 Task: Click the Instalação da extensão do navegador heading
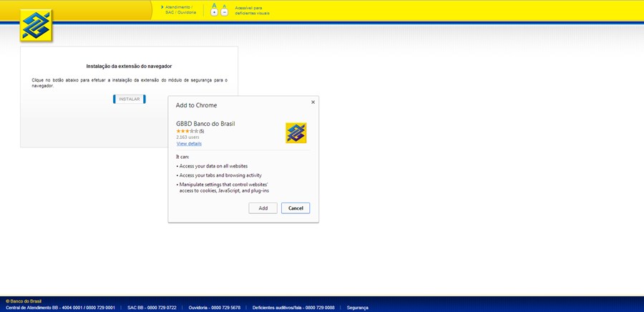click(129, 66)
